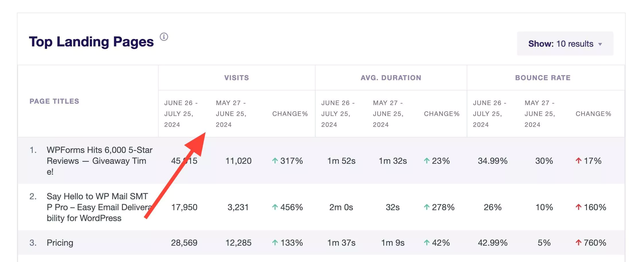This screenshot has height=262, width=644.
Task: Click the CHANGE% header under Avg. Duration
Action: tap(442, 114)
